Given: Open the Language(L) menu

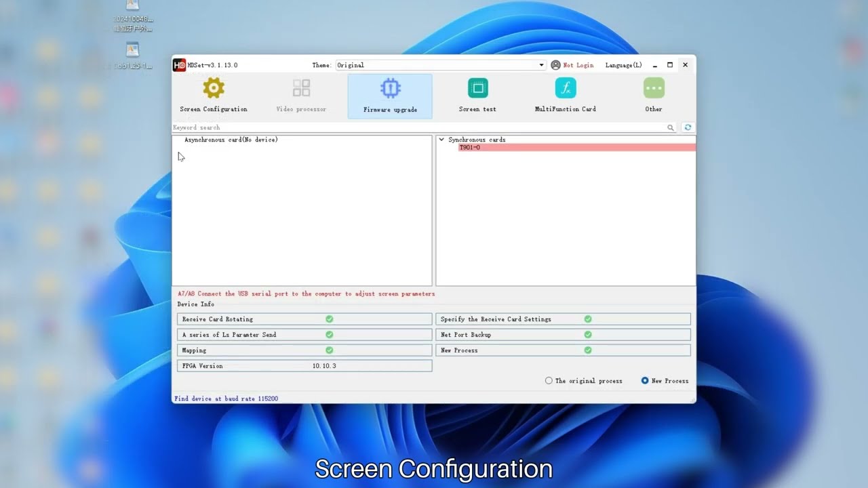Looking at the screenshot, I should [623, 65].
